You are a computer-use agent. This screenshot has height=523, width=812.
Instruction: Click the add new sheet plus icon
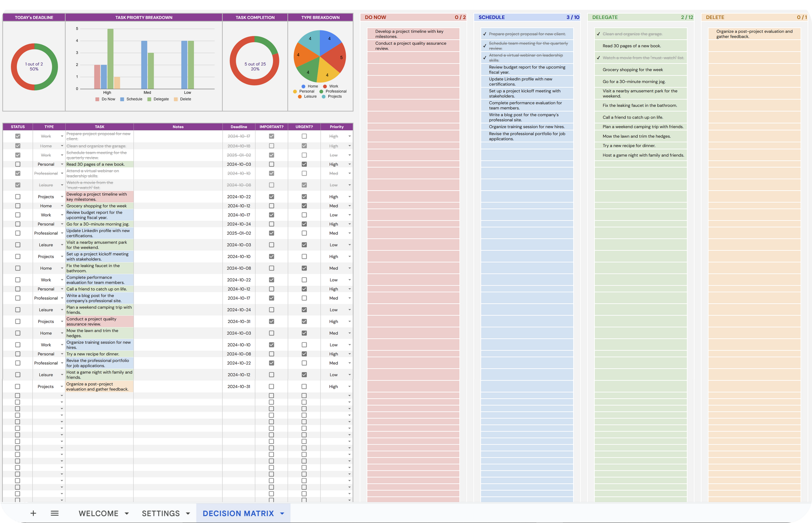point(33,513)
